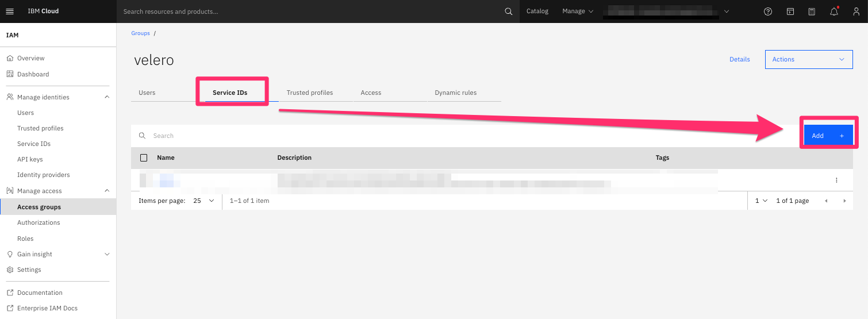This screenshot has width=868, height=319.
Task: Go to Groups breadcrumb link
Action: pyautogui.click(x=140, y=33)
